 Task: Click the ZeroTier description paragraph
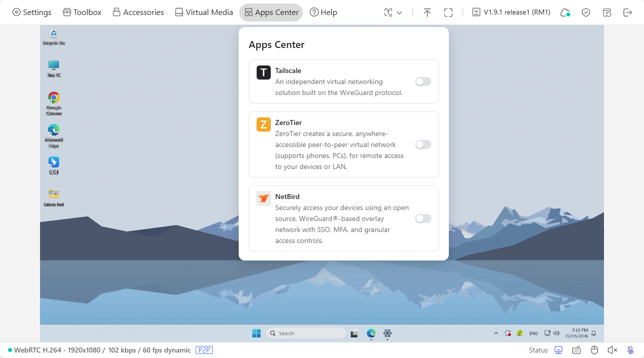340,150
